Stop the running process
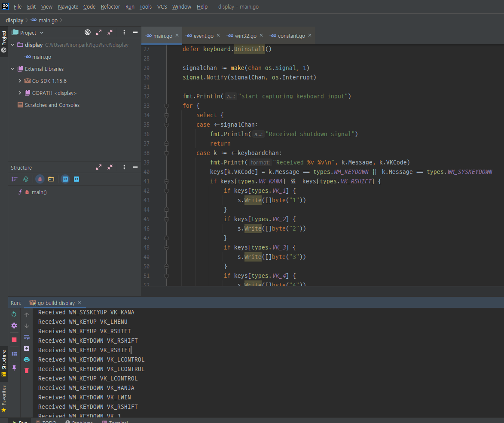The image size is (504, 423). (14, 340)
